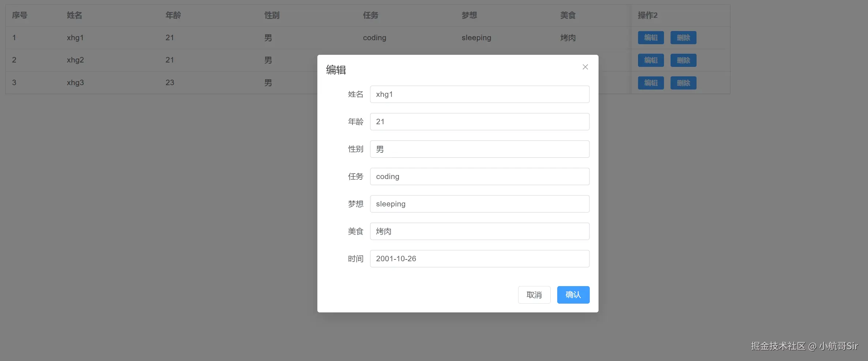Click the 编辑 dialog title
Image resolution: width=868 pixels, height=361 pixels.
click(336, 70)
